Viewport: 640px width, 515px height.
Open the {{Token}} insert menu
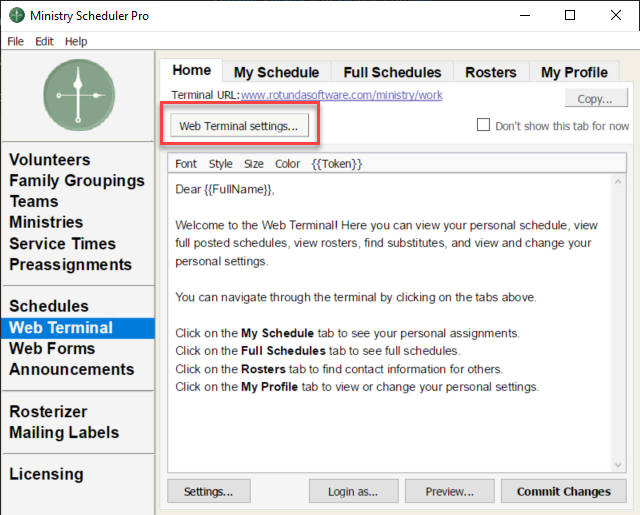point(337,164)
